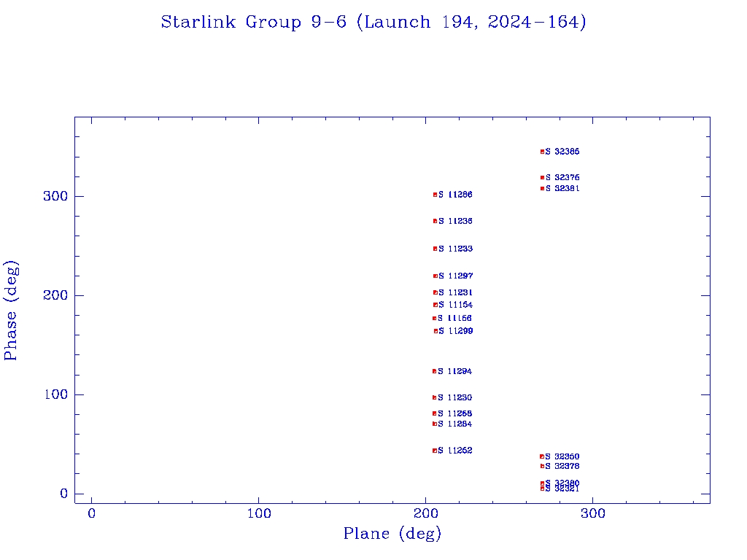Click the "300" tick label on Plane axis

pos(593,513)
